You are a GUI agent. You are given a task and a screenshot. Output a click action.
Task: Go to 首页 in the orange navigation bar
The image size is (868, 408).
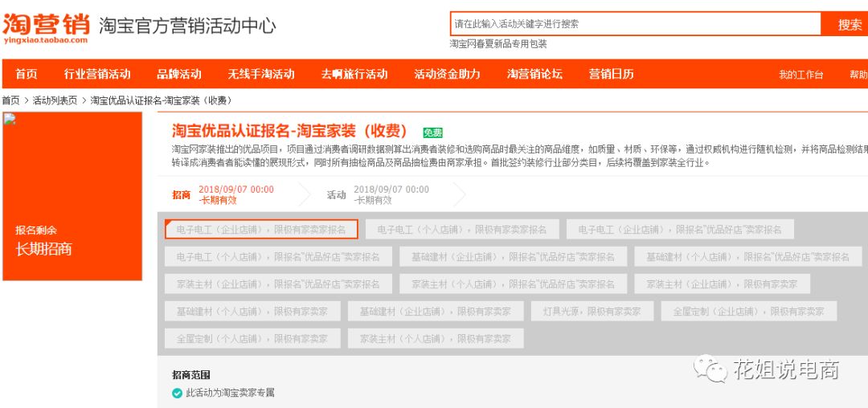click(26, 74)
